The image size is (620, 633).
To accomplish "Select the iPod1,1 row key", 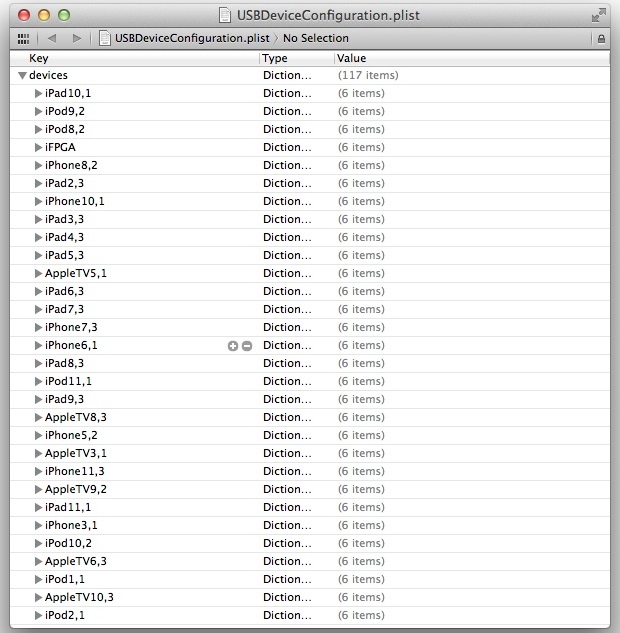I will (x=65, y=579).
